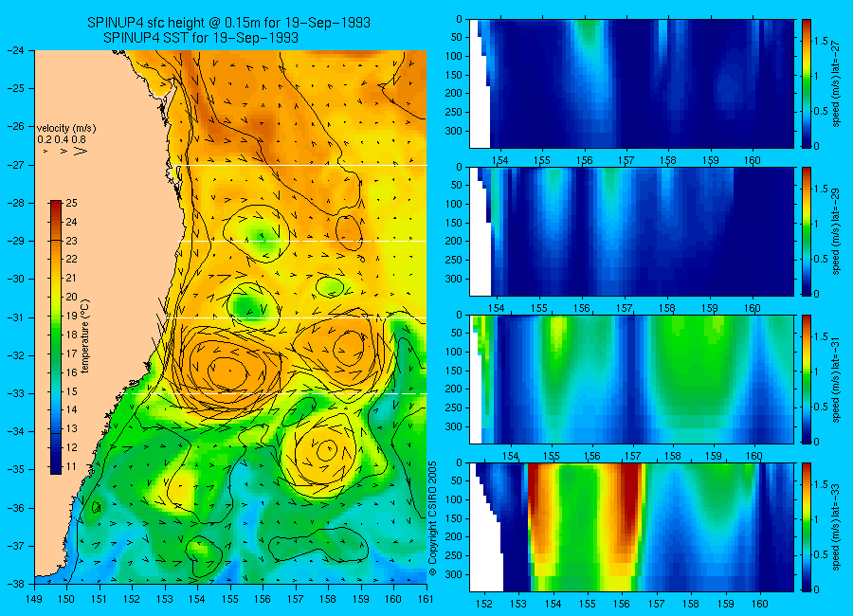853x616 pixels.
Task: Click the "149" longitude label on the map axis
Action: tap(34, 599)
